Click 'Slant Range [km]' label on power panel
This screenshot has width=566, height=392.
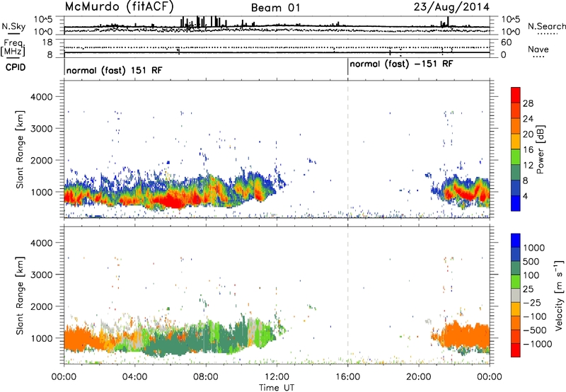click(x=20, y=149)
